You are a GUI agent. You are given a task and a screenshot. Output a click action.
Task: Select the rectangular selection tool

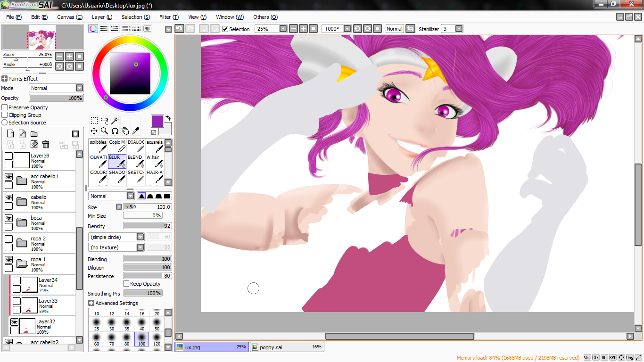(94, 121)
